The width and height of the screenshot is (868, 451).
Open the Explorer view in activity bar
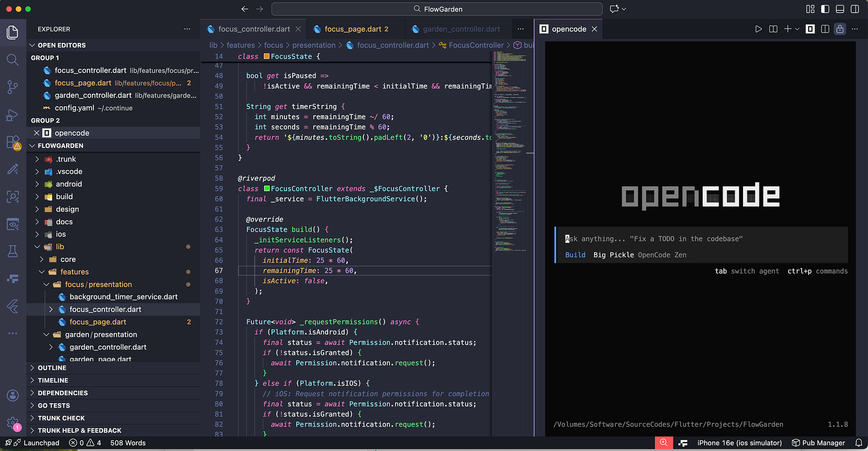tap(13, 33)
